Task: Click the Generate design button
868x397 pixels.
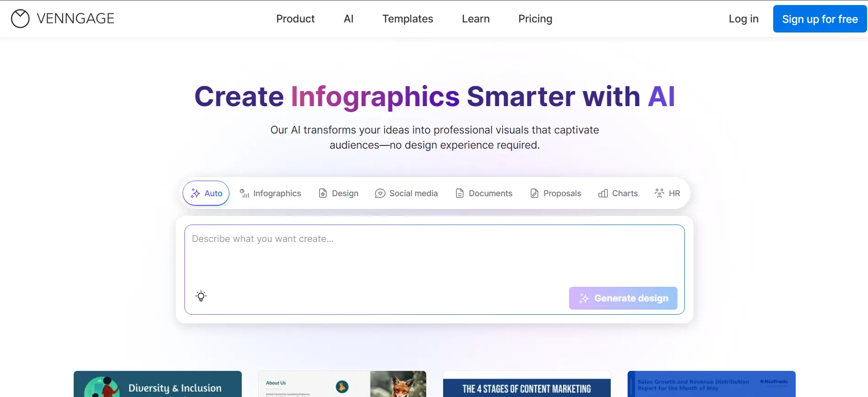Action: click(623, 298)
